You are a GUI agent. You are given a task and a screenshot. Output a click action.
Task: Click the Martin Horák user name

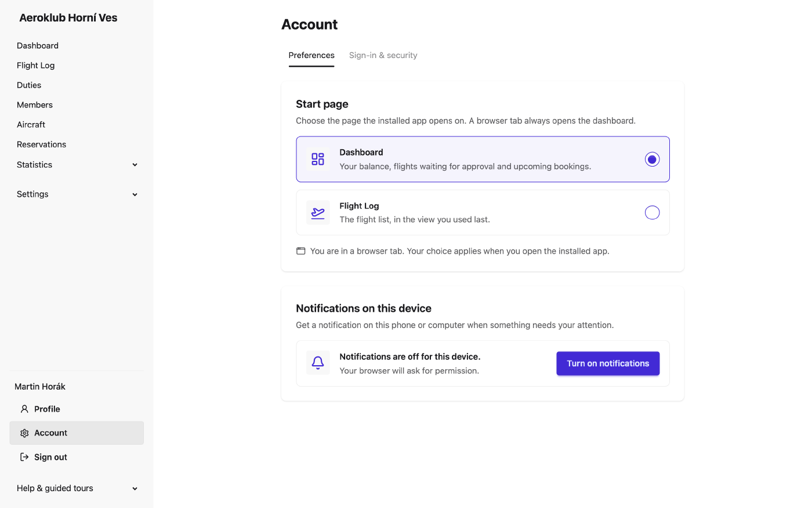click(40, 387)
